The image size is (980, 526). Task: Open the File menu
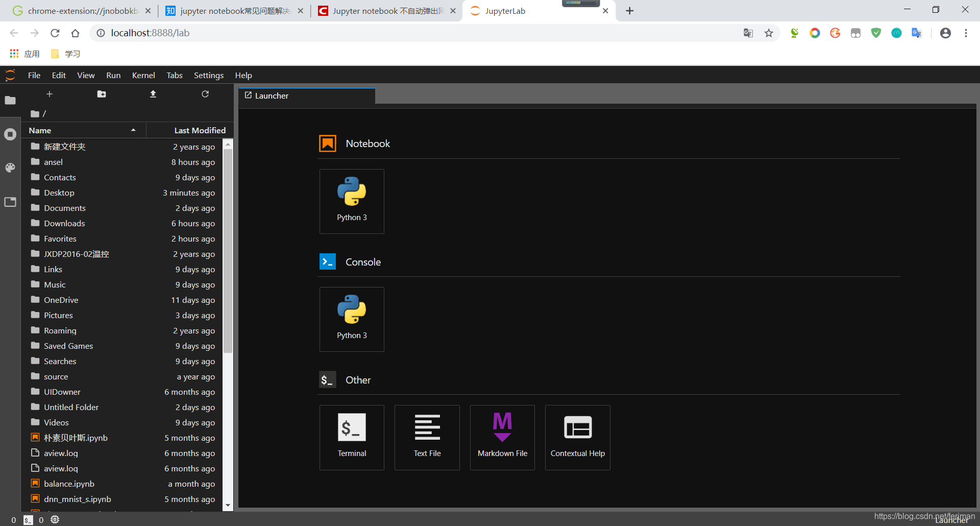(x=34, y=75)
